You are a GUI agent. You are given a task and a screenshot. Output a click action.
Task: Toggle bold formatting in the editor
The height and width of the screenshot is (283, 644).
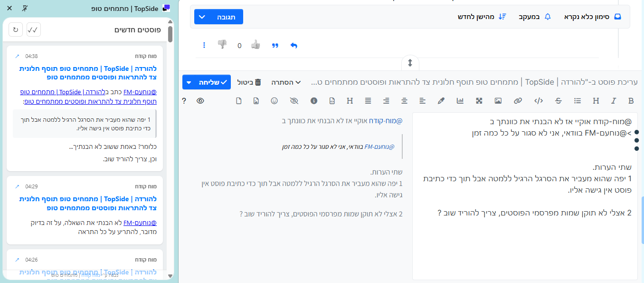tap(631, 100)
